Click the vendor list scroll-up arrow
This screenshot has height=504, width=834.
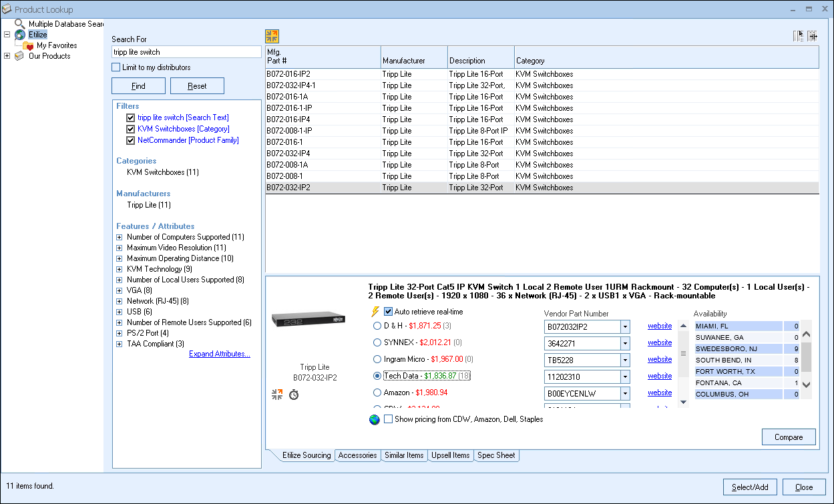[x=682, y=326]
